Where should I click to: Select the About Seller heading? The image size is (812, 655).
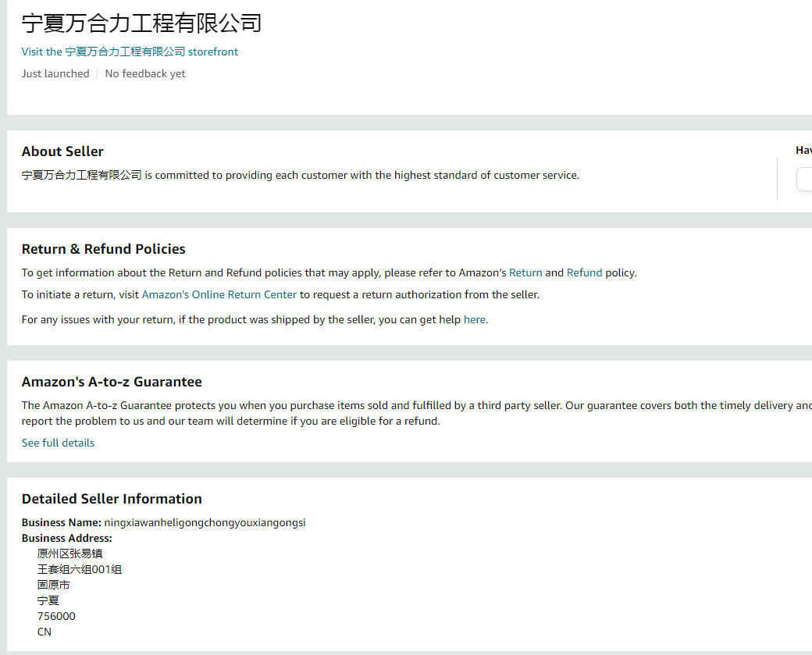pyautogui.click(x=62, y=151)
